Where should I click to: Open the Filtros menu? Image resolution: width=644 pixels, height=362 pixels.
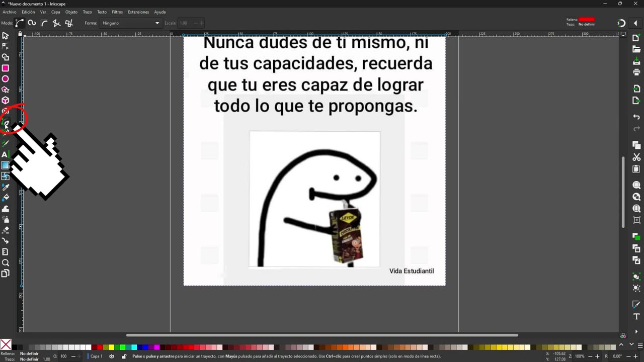[117, 12]
